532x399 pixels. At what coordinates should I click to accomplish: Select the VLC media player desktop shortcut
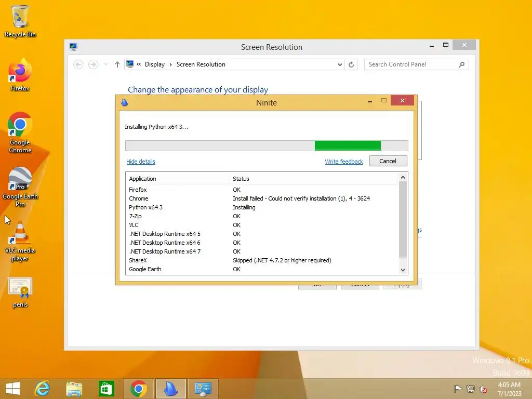click(x=20, y=241)
